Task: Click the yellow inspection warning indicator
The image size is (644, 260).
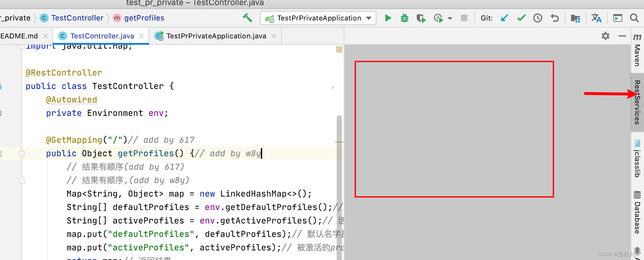Action: click(339, 49)
